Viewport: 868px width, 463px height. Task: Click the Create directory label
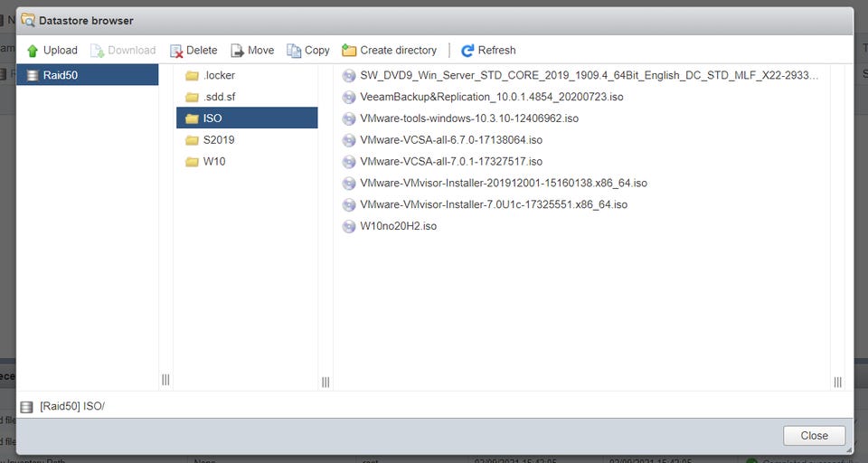398,51
